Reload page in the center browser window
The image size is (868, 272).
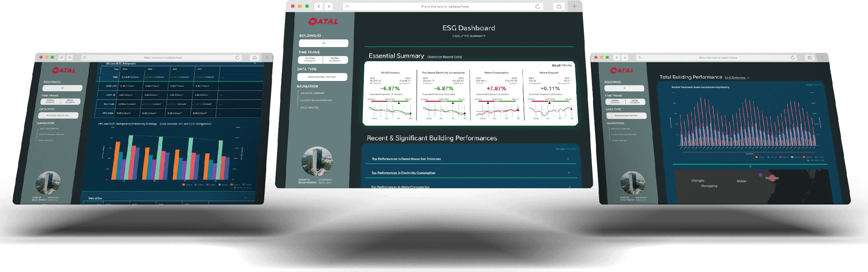click(538, 6)
